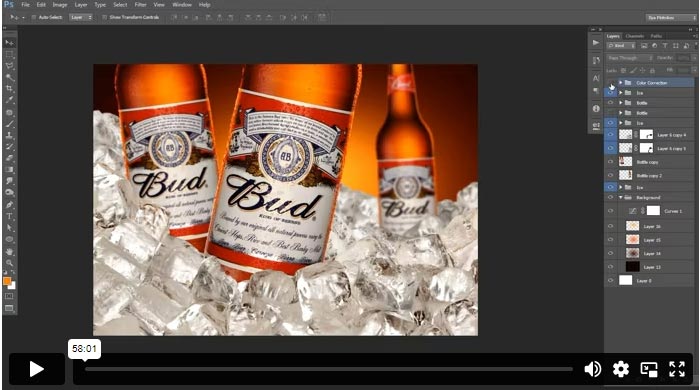700x390 pixels.
Task: Open the Character panel icon
Action: click(596, 78)
